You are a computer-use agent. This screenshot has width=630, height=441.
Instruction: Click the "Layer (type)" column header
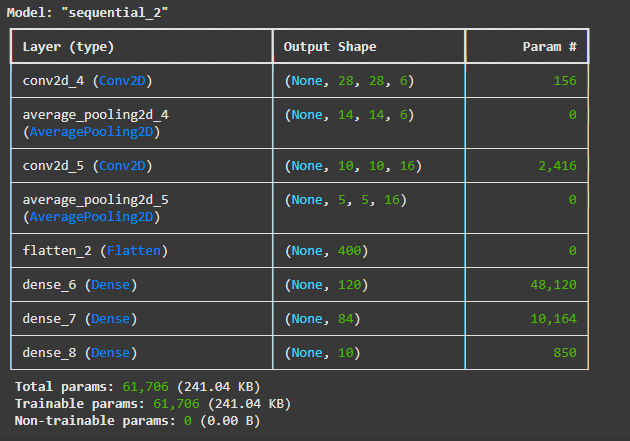pos(68,47)
